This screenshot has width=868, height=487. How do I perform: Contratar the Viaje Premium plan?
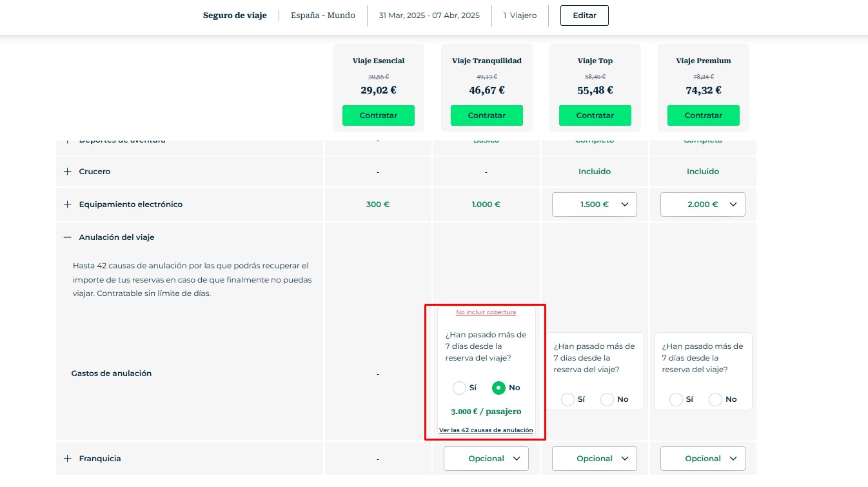[704, 115]
